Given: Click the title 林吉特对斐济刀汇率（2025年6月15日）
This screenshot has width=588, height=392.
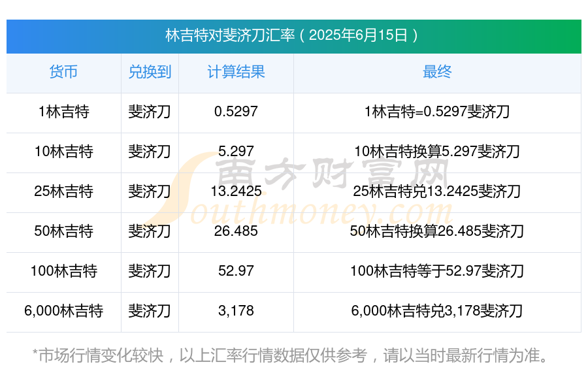Looking at the screenshot, I should click(x=292, y=35).
